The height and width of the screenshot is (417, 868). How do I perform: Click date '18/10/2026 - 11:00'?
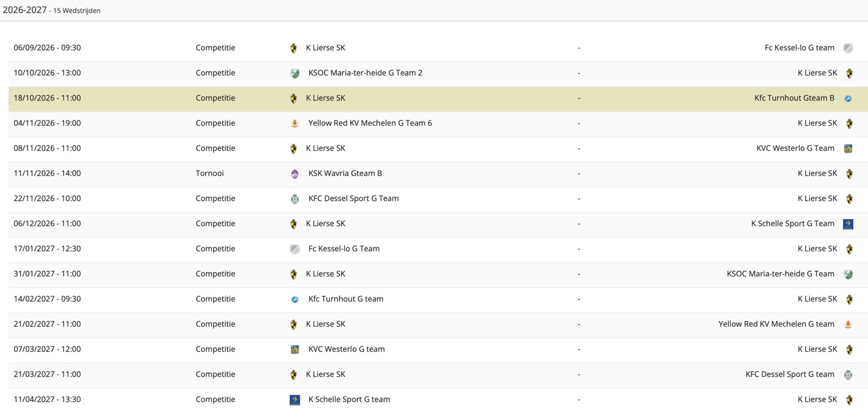[47, 98]
